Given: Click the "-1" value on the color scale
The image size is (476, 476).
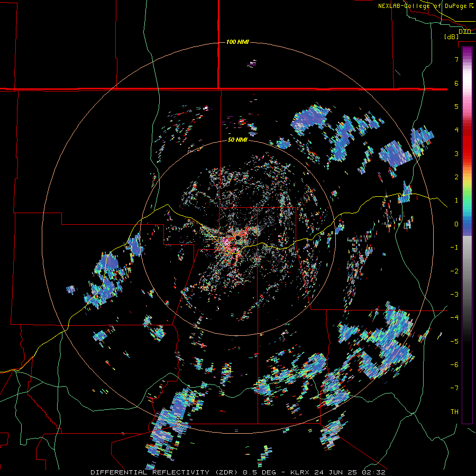Looking at the screenshot, I should [x=454, y=248].
